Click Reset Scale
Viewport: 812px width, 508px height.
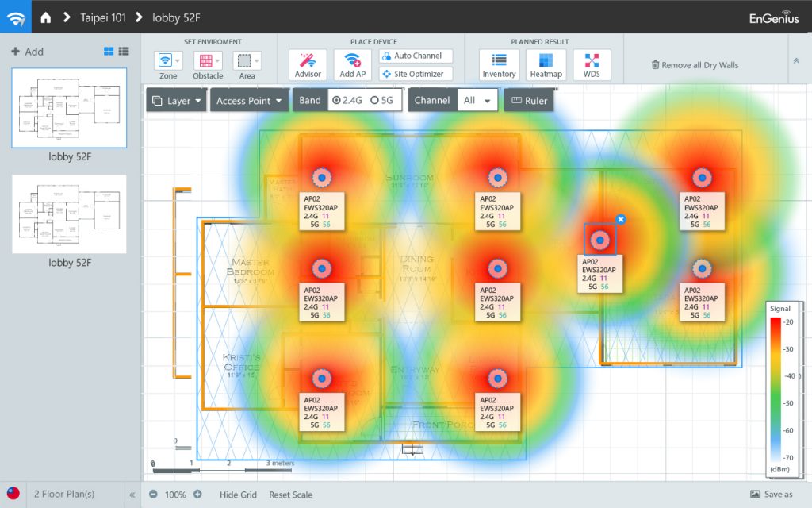click(x=290, y=495)
